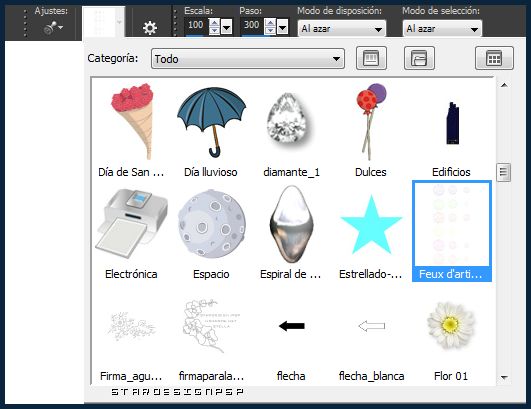Switch to the small thumbnails grid view button

pyautogui.click(x=494, y=58)
